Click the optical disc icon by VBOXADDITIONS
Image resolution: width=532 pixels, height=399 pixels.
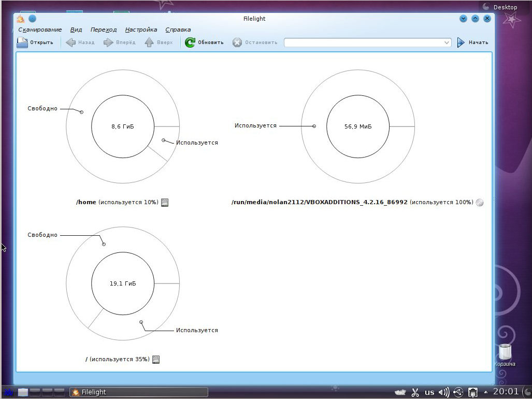pyautogui.click(x=479, y=203)
